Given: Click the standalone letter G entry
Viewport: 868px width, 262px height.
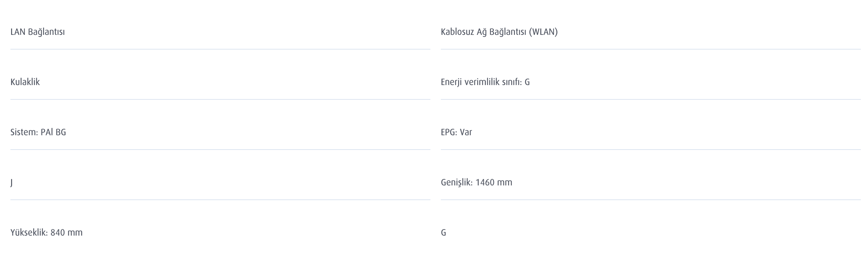Looking at the screenshot, I should pyautogui.click(x=443, y=233).
